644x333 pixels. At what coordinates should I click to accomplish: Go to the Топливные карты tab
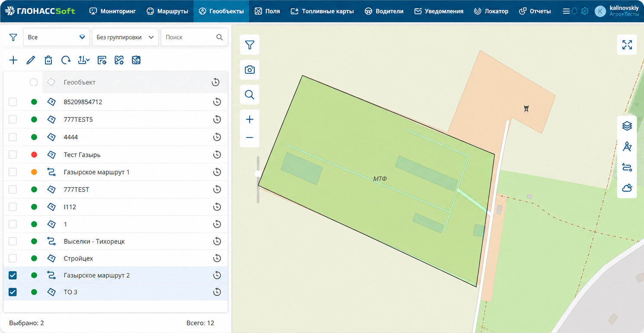point(322,11)
